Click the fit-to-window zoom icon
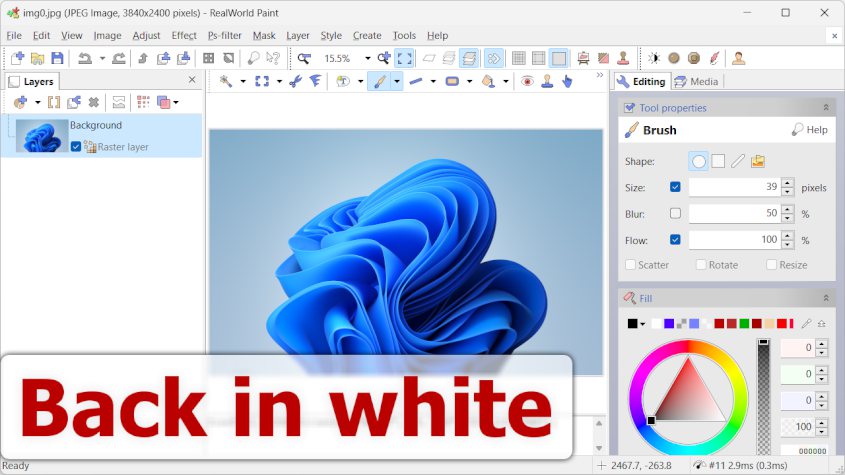845x475 pixels. [404, 58]
